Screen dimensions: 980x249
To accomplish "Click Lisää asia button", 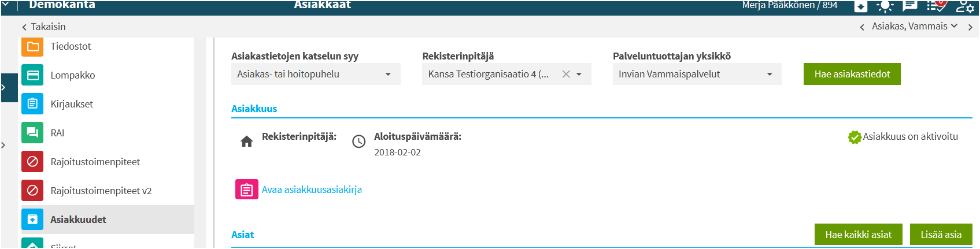I will (941, 235).
